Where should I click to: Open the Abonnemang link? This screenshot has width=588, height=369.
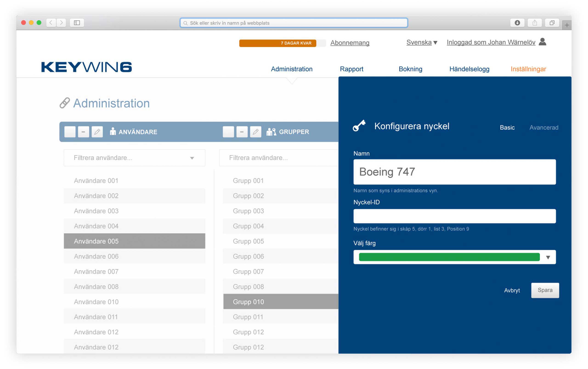(x=350, y=43)
